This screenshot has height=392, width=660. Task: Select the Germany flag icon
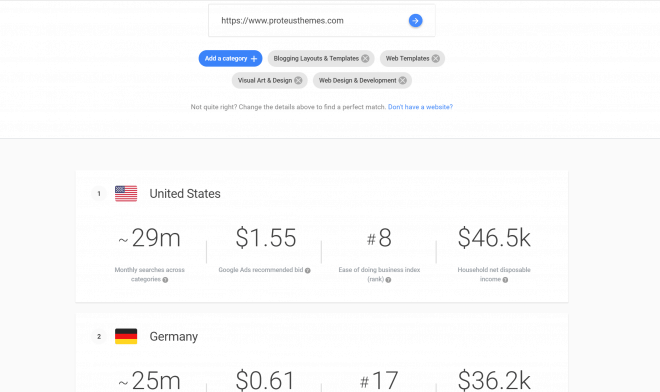[126, 336]
